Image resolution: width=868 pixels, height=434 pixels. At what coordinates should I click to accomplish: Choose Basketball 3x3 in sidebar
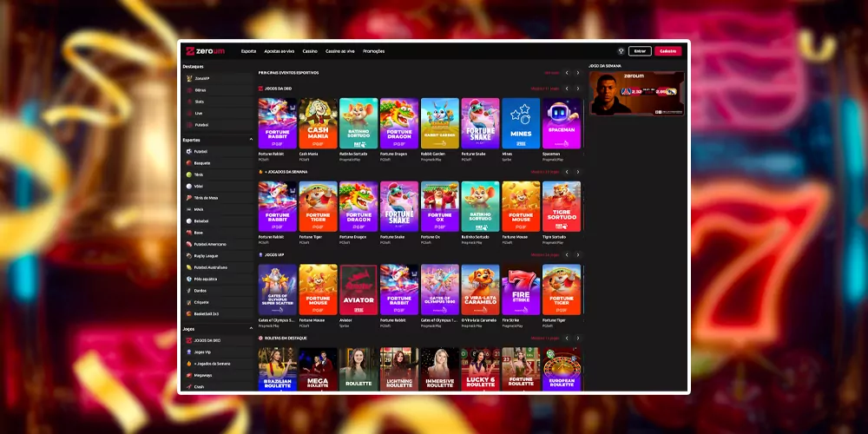(218, 314)
